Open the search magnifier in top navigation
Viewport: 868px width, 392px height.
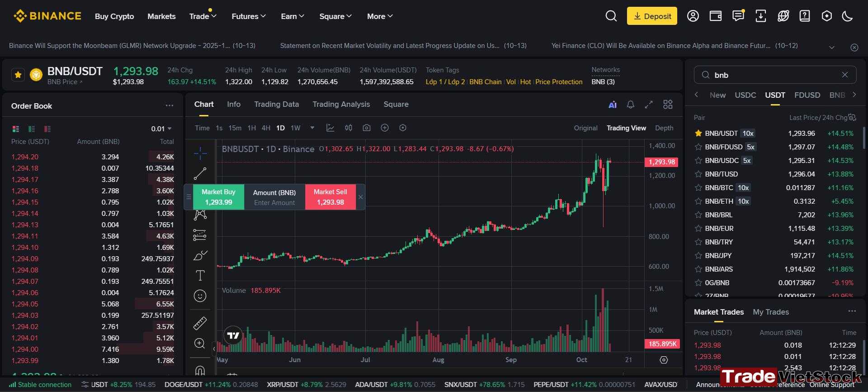click(x=611, y=16)
